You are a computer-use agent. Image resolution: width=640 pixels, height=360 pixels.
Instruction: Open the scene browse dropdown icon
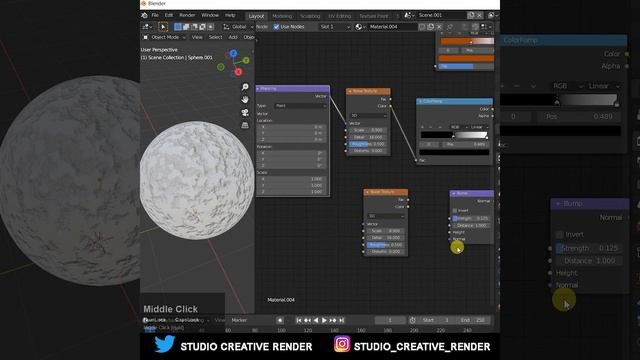point(409,16)
